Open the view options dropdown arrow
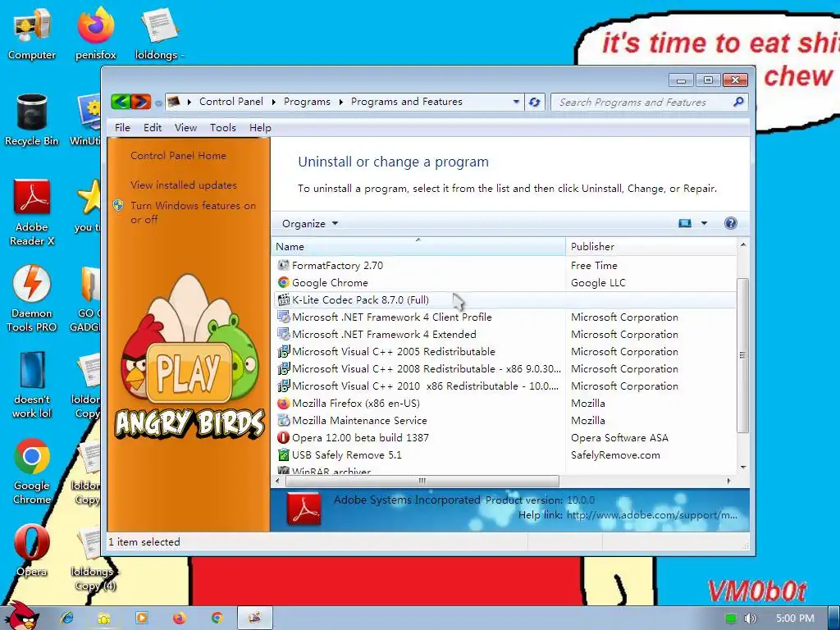Viewport: 840px width, 630px height. tap(704, 223)
